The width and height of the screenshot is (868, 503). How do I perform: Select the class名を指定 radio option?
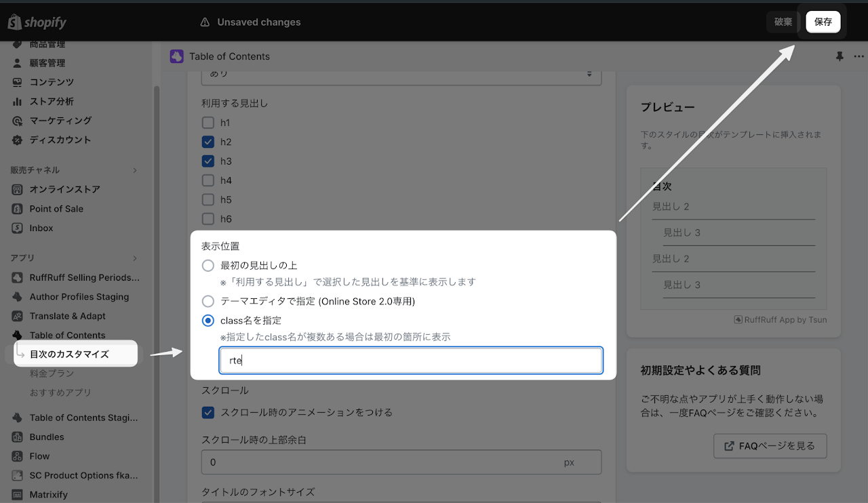click(208, 320)
